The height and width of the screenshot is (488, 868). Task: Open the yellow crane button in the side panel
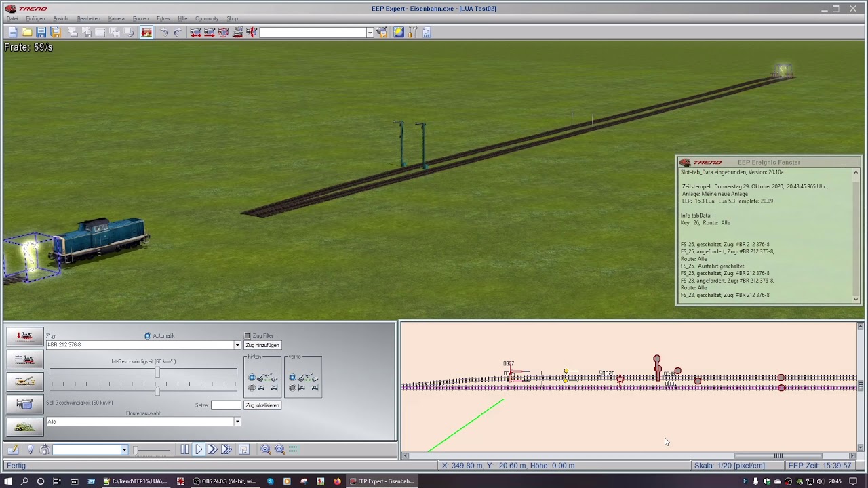pyautogui.click(x=24, y=382)
